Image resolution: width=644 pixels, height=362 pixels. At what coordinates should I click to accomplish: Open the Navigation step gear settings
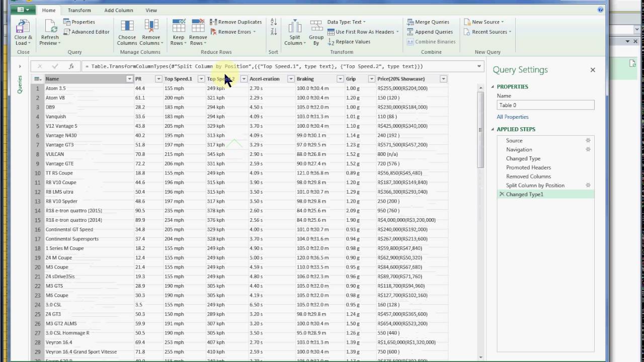tap(588, 149)
